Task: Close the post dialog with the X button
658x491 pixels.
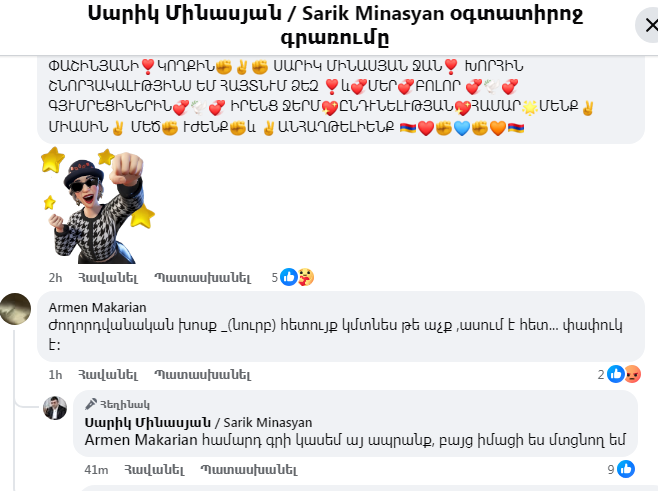Action: tap(648, 26)
